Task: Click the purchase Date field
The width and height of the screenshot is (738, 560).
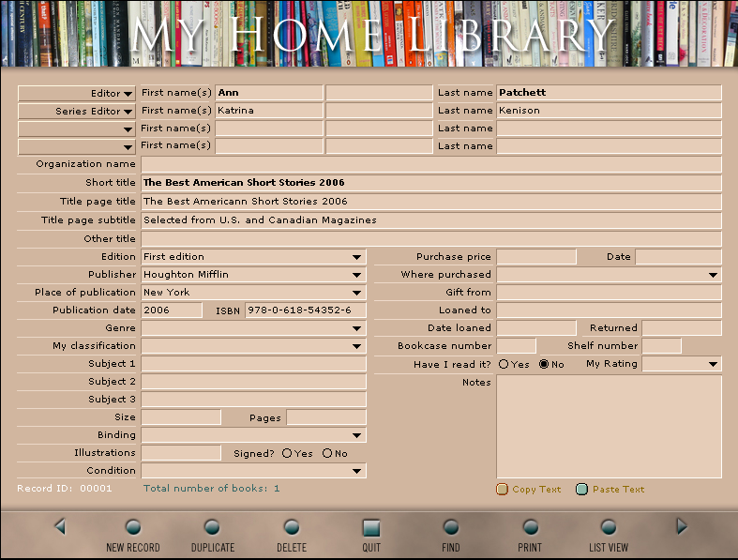Action: tap(678, 257)
